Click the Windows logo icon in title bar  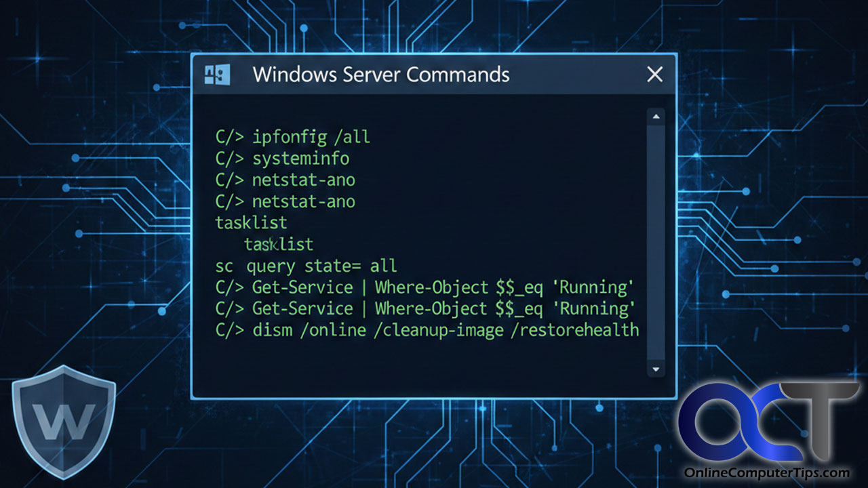(x=217, y=75)
